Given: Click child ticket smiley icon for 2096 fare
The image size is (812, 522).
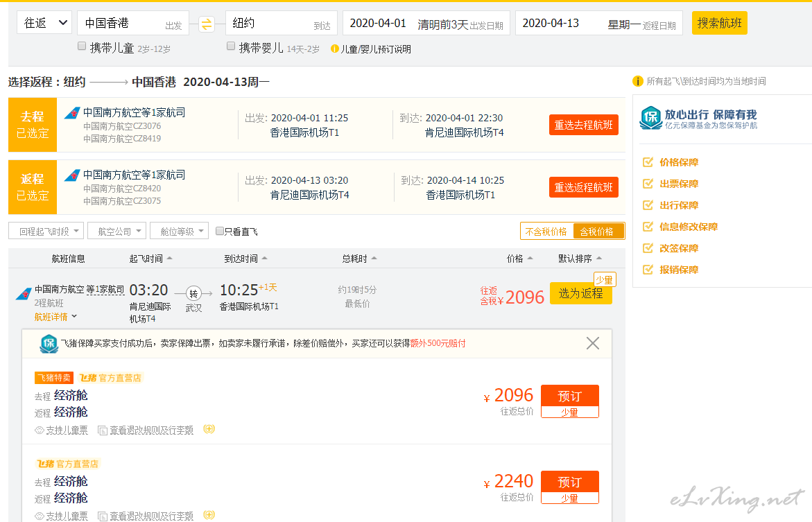Looking at the screenshot, I should (39, 430).
